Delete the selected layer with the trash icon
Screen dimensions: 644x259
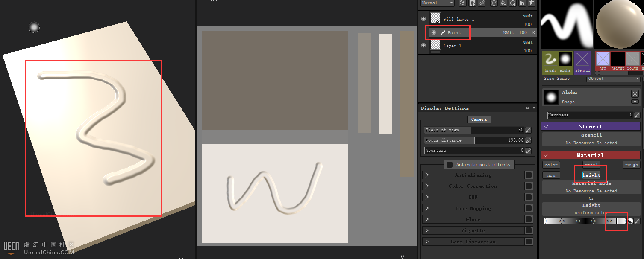532,3
